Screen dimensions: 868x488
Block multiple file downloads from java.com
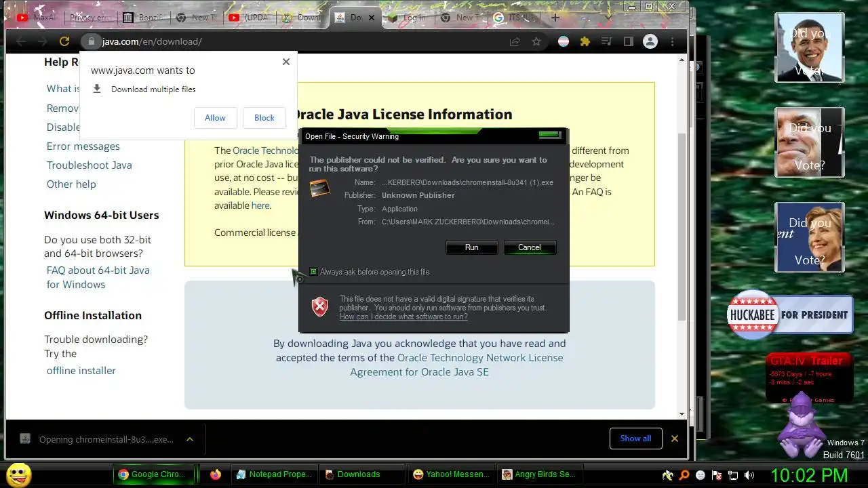tap(264, 118)
